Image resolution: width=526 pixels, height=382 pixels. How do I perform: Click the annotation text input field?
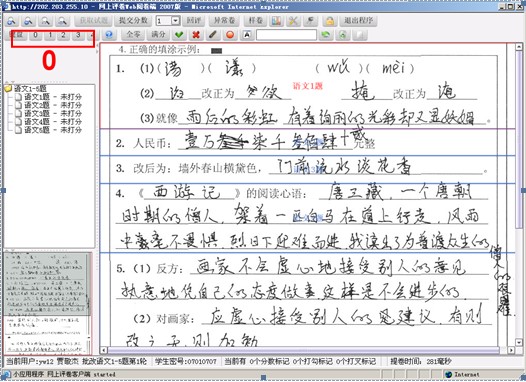pyautogui.click(x=286, y=35)
